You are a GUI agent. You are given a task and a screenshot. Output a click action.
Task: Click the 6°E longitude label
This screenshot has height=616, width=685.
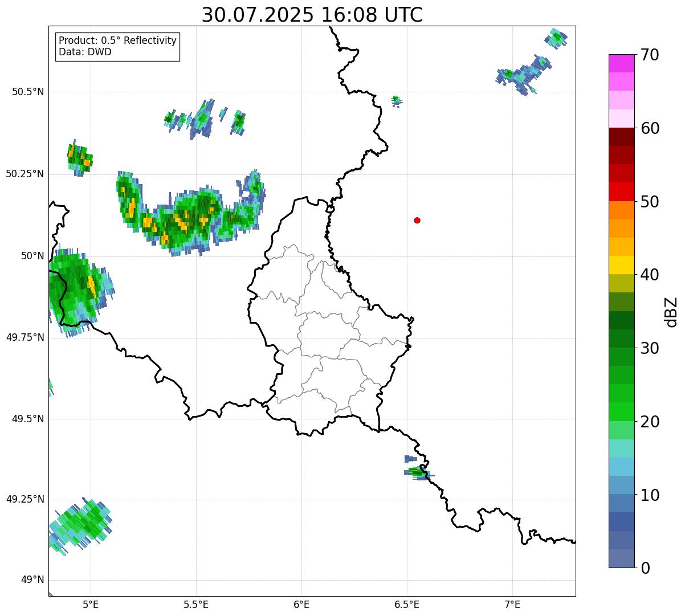(301, 604)
